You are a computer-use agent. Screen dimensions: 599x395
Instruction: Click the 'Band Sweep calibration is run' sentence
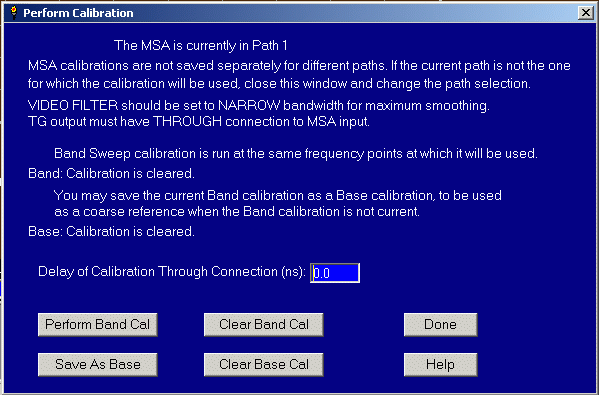coord(296,154)
